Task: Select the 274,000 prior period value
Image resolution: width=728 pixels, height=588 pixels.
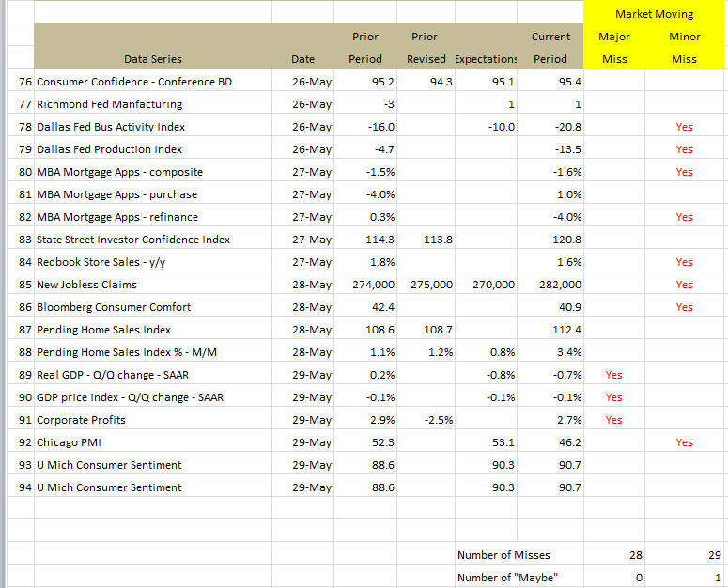Action: click(373, 285)
